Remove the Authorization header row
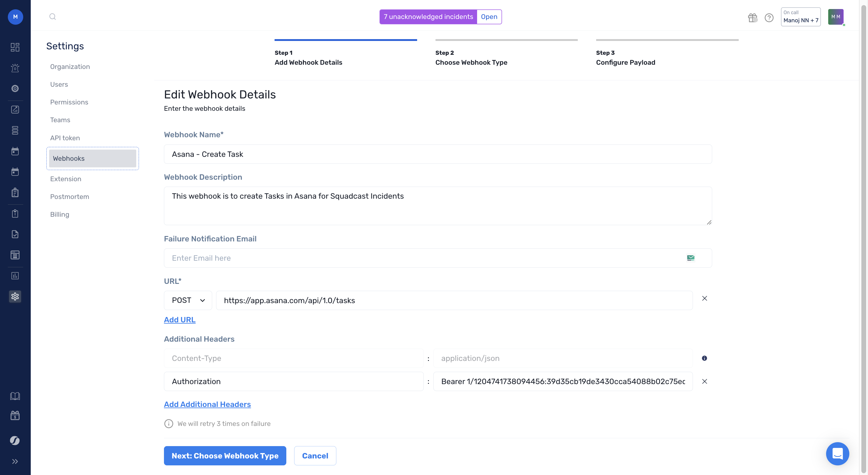 coord(704,381)
